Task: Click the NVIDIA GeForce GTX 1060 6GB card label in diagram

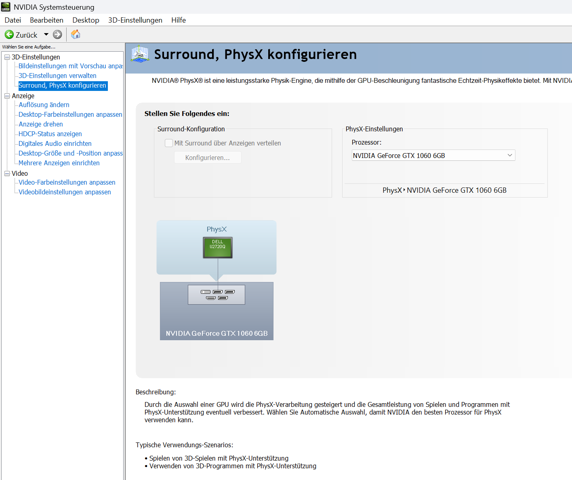Action: (x=217, y=333)
